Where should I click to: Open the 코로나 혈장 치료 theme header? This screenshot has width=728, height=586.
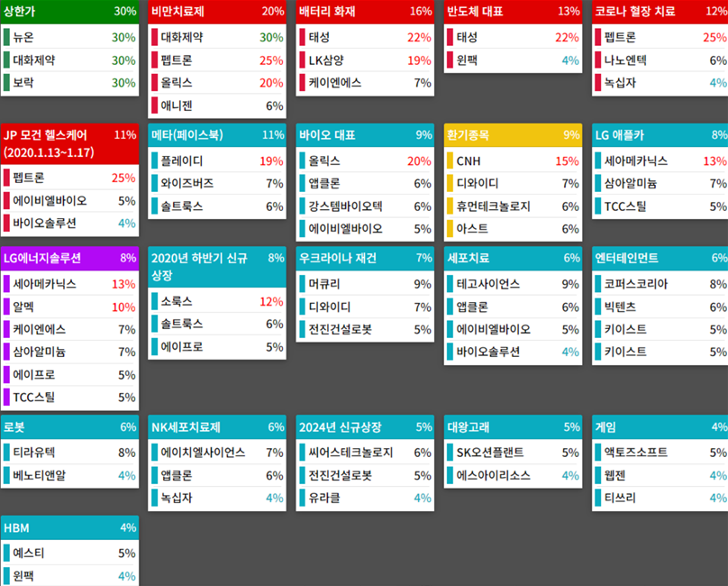[660, 12]
